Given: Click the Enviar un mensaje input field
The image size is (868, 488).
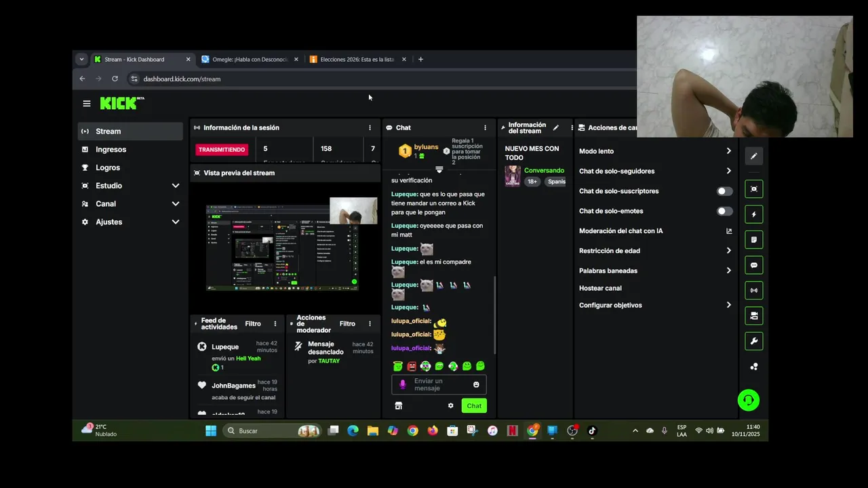Looking at the screenshot, I should tap(439, 385).
